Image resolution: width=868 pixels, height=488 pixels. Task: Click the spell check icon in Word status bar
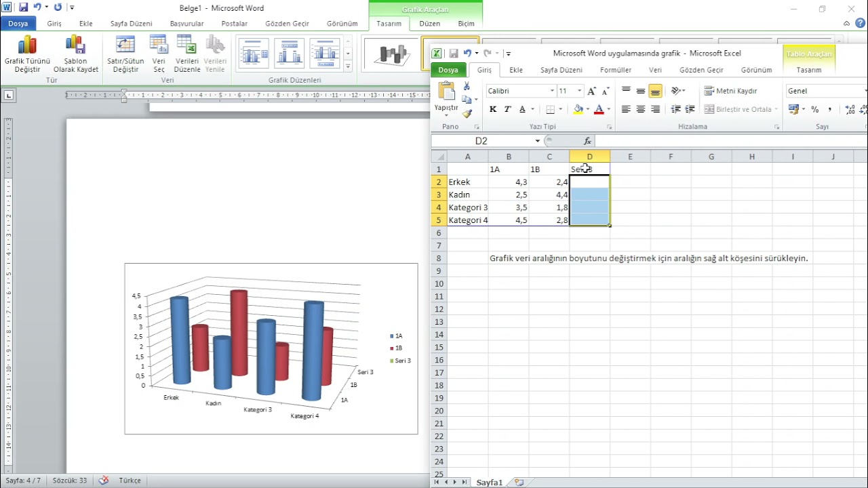point(104,480)
